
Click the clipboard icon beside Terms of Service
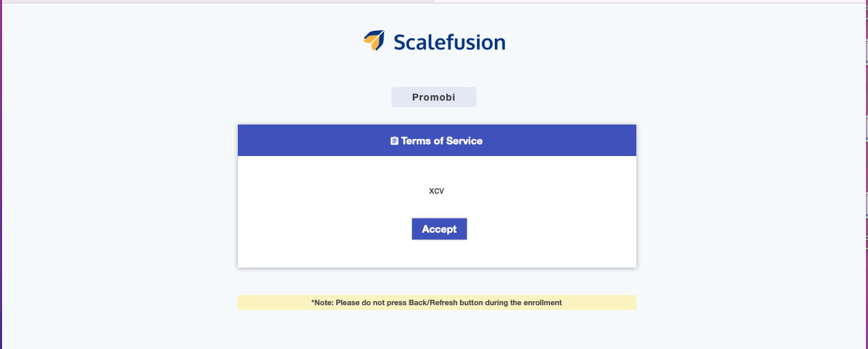394,141
